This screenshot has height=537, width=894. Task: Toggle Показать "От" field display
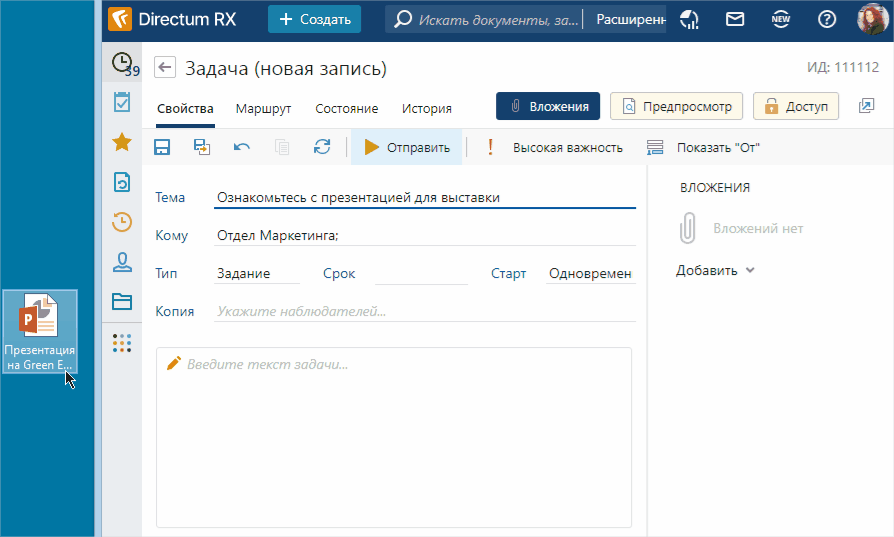click(705, 148)
